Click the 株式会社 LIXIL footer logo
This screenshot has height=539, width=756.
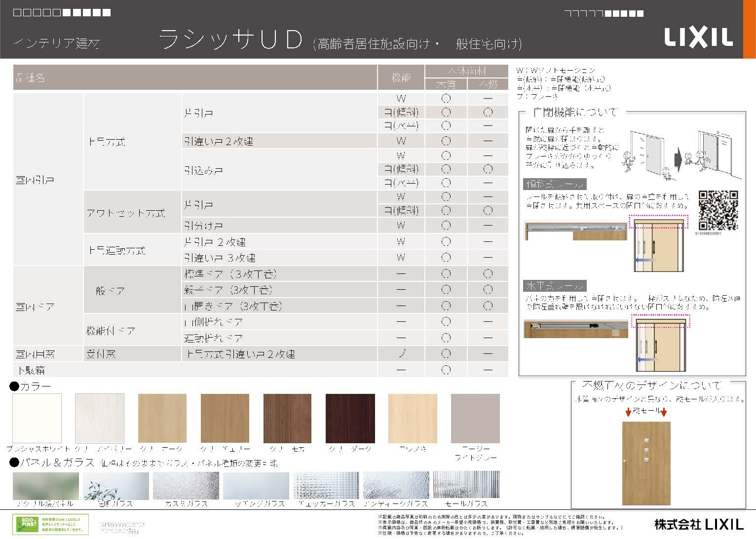tap(698, 524)
